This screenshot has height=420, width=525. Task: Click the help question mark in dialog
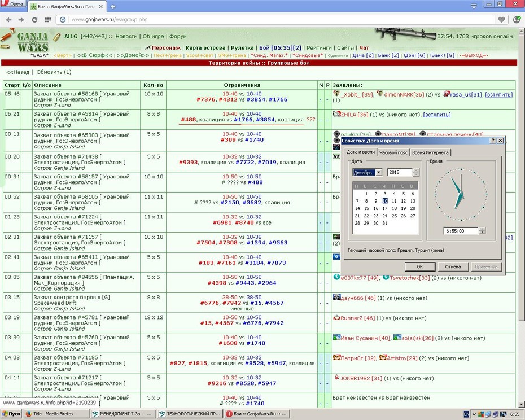(x=493, y=141)
